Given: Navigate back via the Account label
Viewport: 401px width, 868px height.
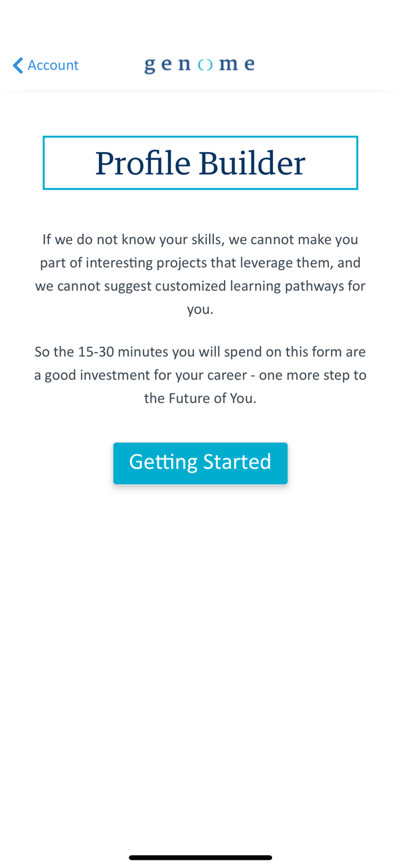Looking at the screenshot, I should point(53,65).
